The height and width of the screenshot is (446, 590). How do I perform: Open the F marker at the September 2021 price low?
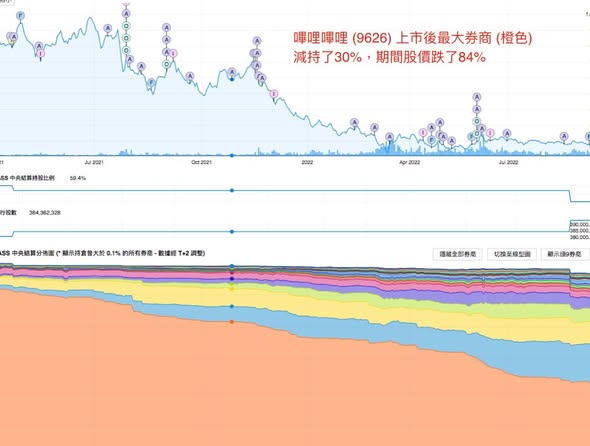[x=151, y=82]
